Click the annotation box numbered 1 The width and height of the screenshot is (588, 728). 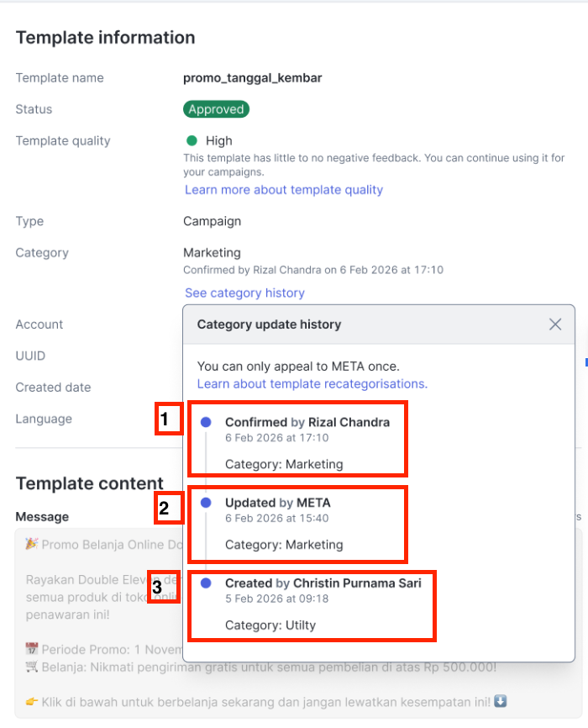click(168, 419)
